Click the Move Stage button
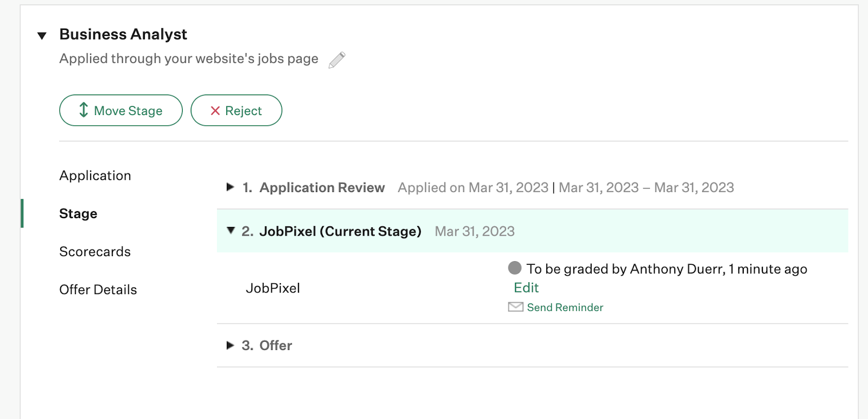Viewport: 868px width, 419px height. coord(121,110)
